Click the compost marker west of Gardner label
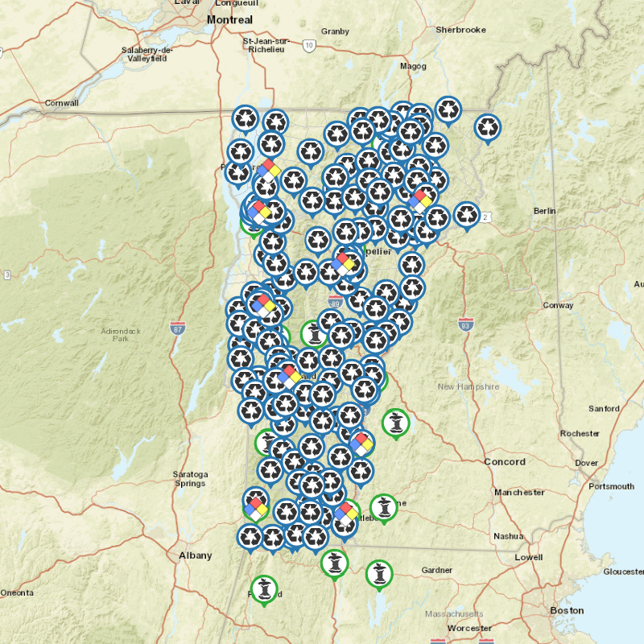644x644 pixels. click(378, 574)
